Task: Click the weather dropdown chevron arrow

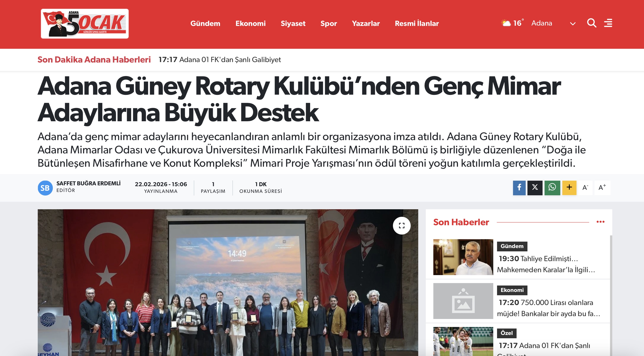Action: pyautogui.click(x=573, y=24)
